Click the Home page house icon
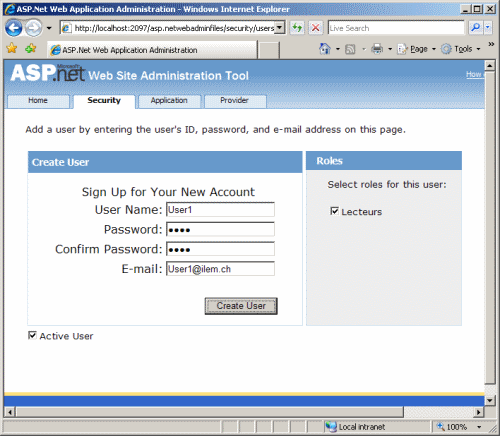The height and width of the screenshot is (436, 500). pos(325,49)
